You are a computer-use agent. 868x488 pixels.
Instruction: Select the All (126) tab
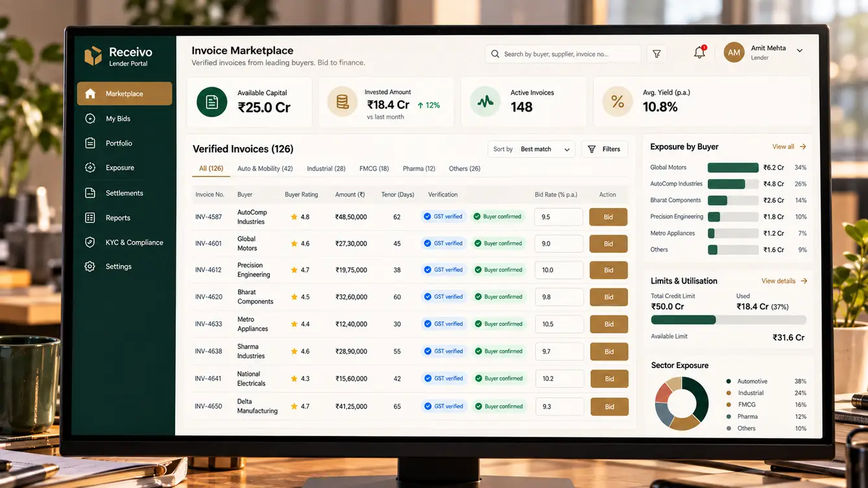tap(211, 168)
